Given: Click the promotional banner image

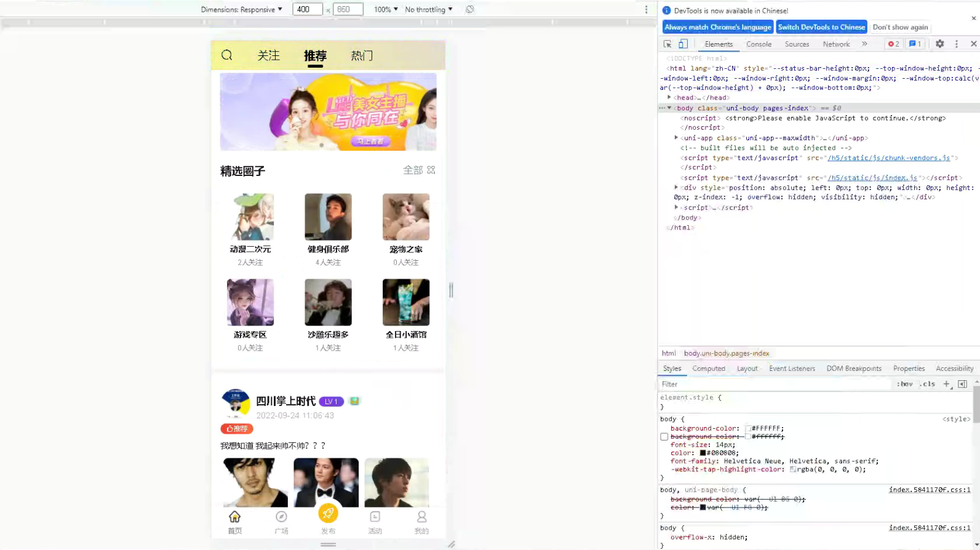Looking at the screenshot, I should point(328,112).
